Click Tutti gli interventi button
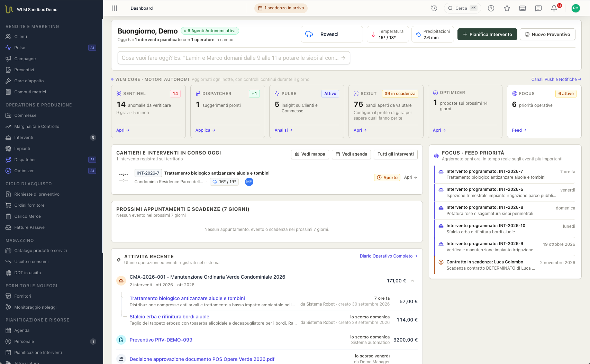Screen dimensions: 590x364 pyautogui.click(x=396, y=154)
